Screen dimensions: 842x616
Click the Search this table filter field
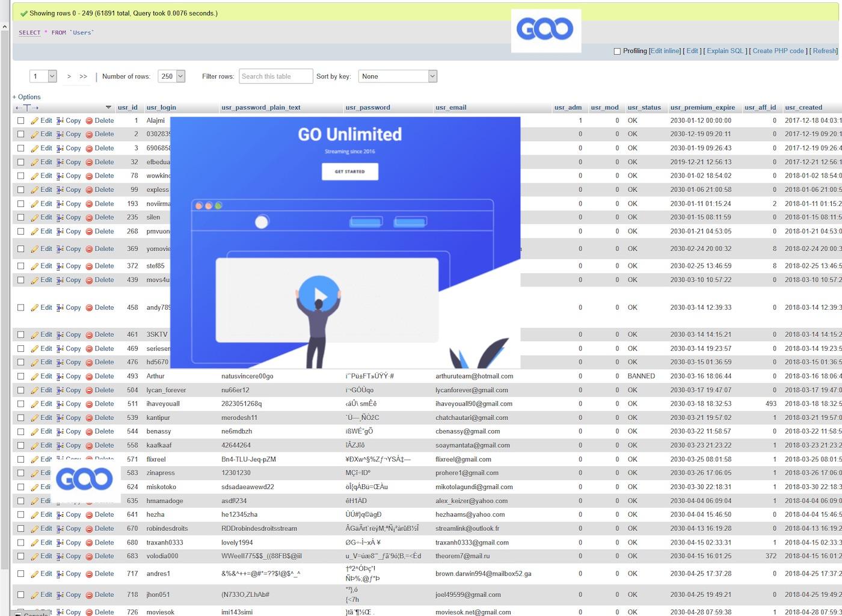point(275,76)
